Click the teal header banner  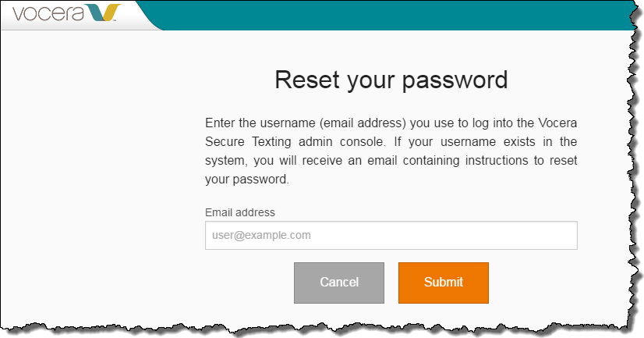pyautogui.click(x=390, y=14)
